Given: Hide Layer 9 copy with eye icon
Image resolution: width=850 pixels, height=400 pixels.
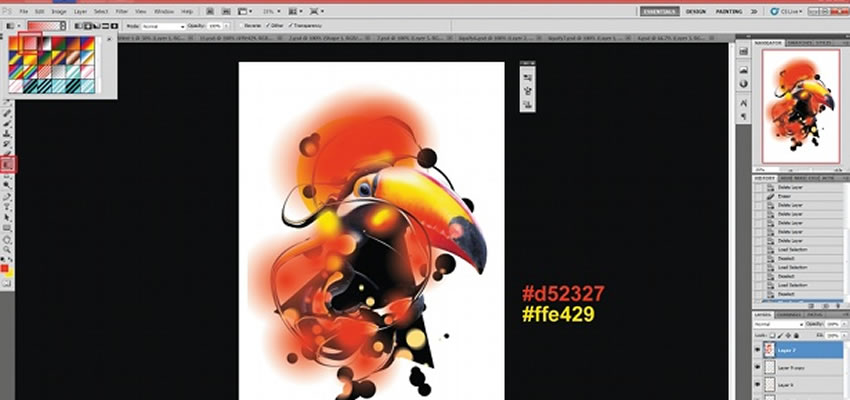Looking at the screenshot, I should [x=757, y=367].
